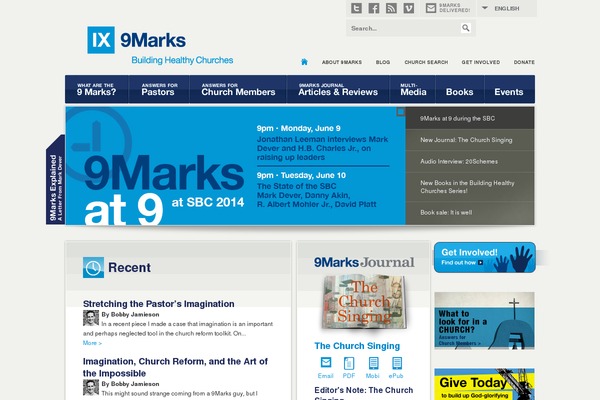
Task: Open Articles & Reviews menu
Action: pyautogui.click(x=338, y=89)
